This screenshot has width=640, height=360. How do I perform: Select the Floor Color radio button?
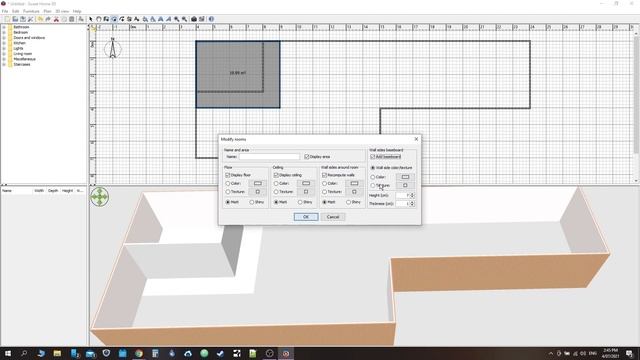click(228, 183)
